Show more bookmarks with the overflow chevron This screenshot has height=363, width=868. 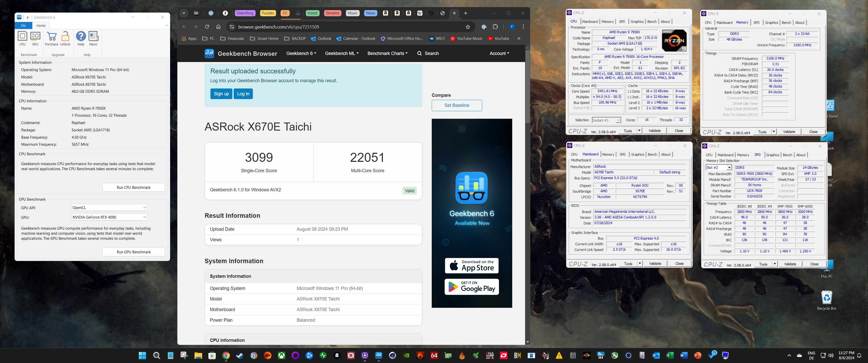point(519,38)
